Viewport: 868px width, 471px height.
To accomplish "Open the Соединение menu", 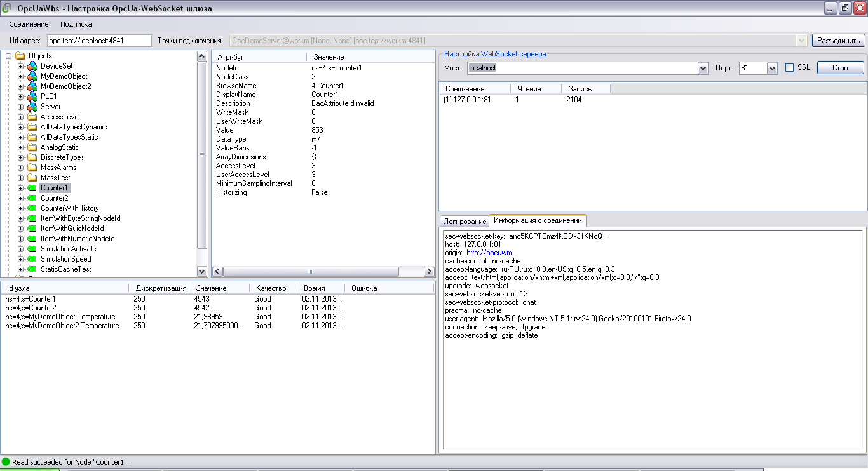I will point(29,24).
